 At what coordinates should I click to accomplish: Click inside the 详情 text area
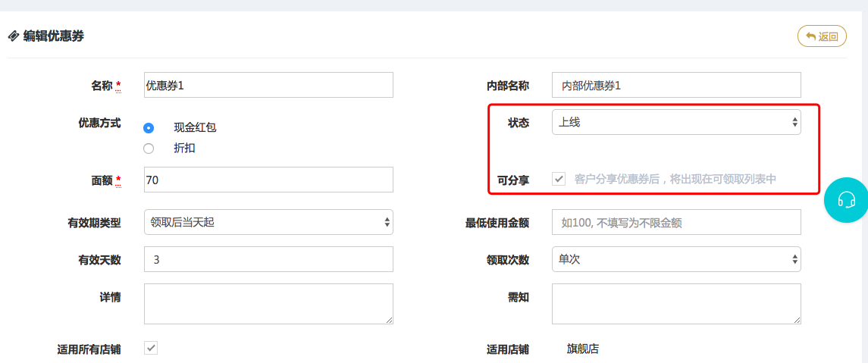coord(268,303)
